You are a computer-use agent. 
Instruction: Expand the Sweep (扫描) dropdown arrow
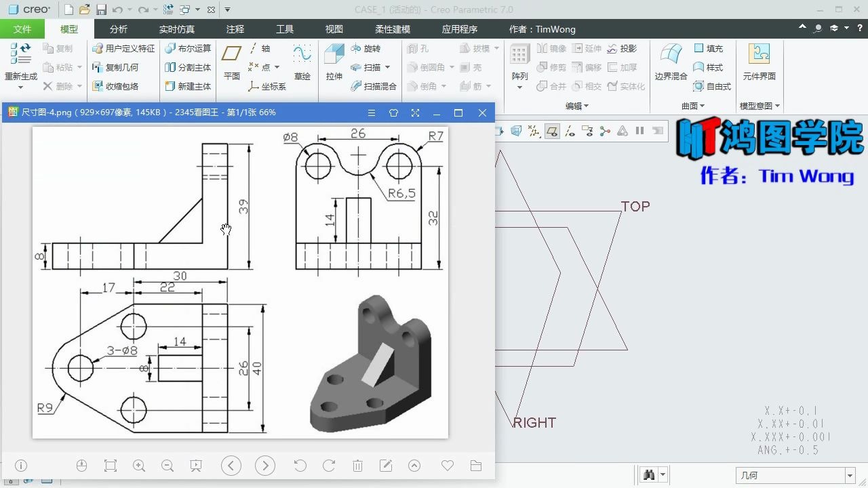(x=387, y=67)
